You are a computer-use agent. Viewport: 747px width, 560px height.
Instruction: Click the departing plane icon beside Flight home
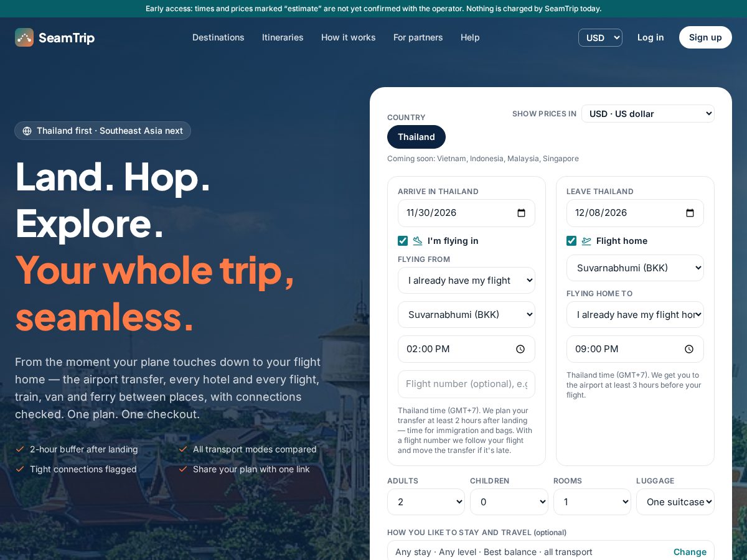coord(586,241)
